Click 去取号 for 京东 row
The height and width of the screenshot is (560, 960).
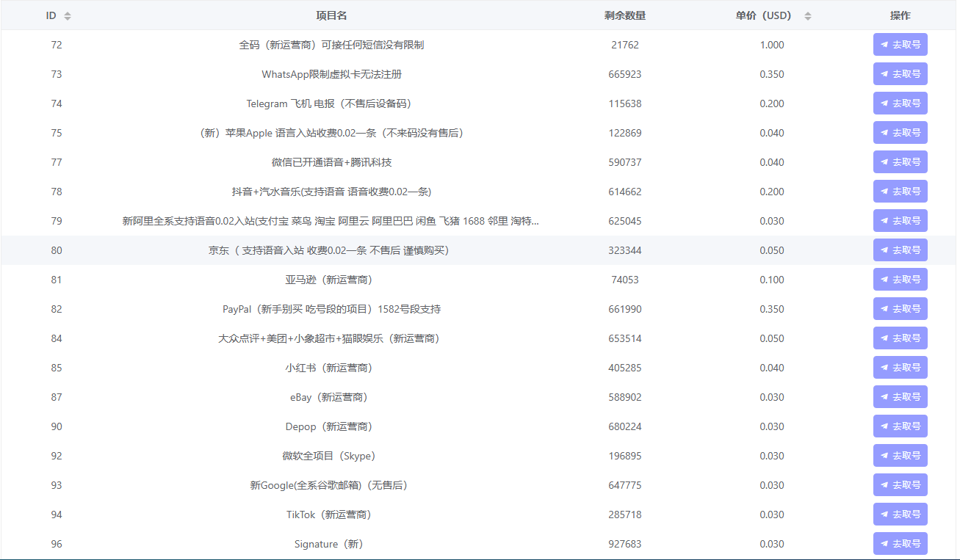pos(900,250)
